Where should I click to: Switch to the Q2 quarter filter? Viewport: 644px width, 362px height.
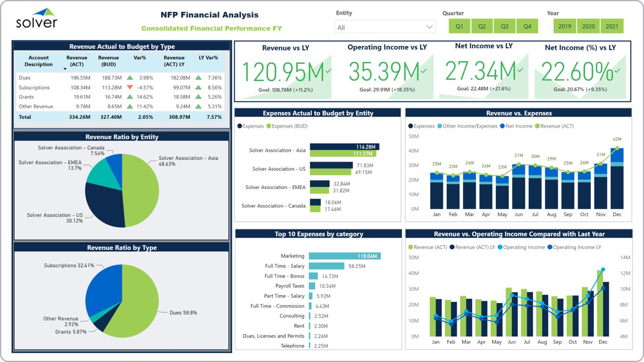click(x=482, y=26)
